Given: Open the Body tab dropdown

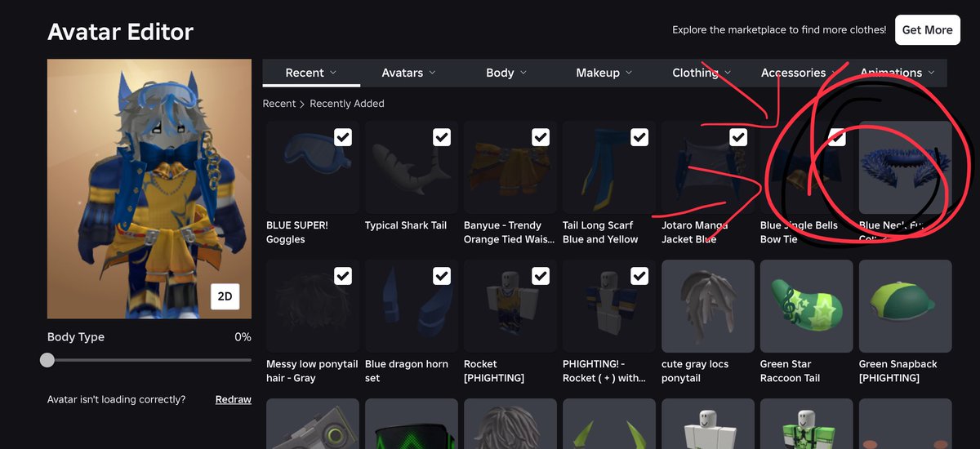Looking at the screenshot, I should (507, 73).
